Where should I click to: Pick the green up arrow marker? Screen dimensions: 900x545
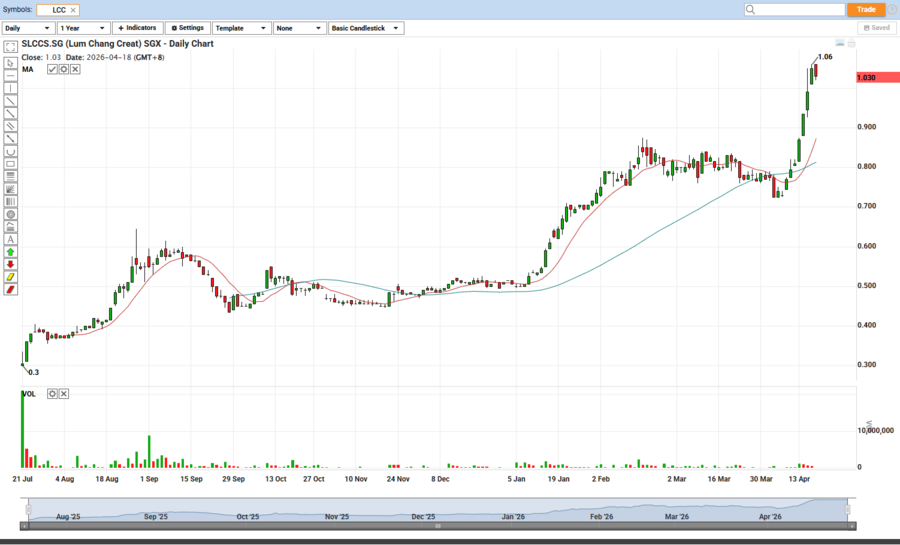click(x=11, y=252)
